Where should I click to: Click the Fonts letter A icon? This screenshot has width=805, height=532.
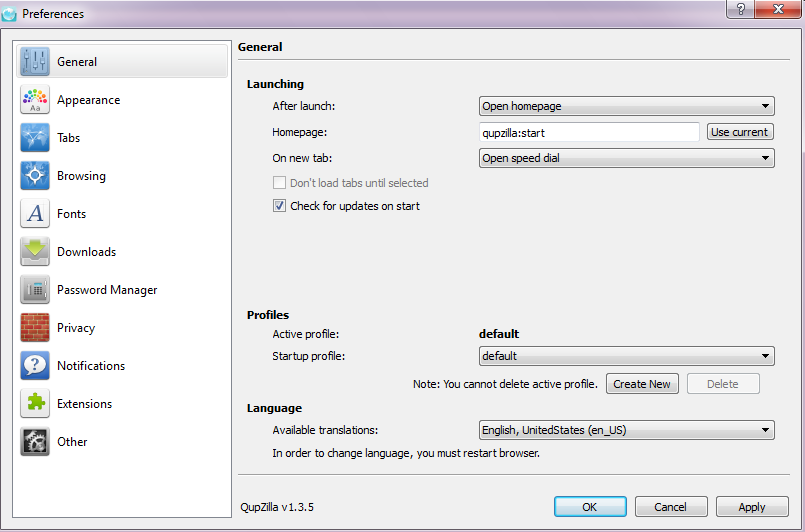click(x=35, y=214)
